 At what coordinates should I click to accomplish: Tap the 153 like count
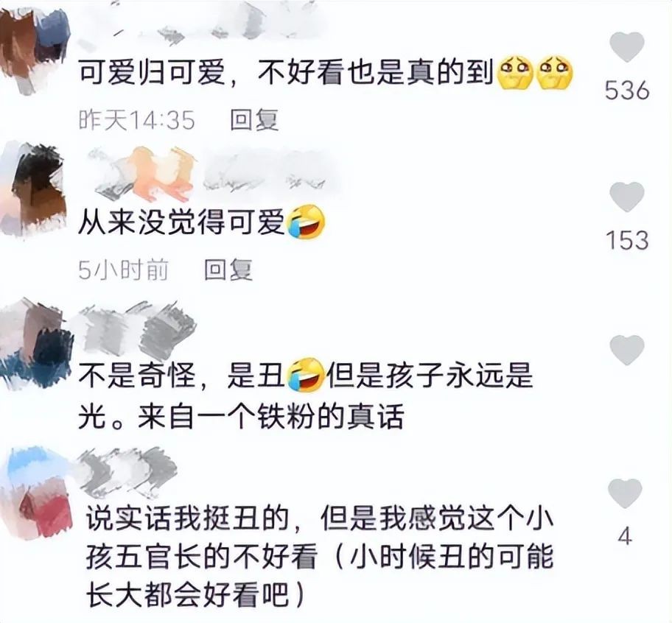point(626,240)
